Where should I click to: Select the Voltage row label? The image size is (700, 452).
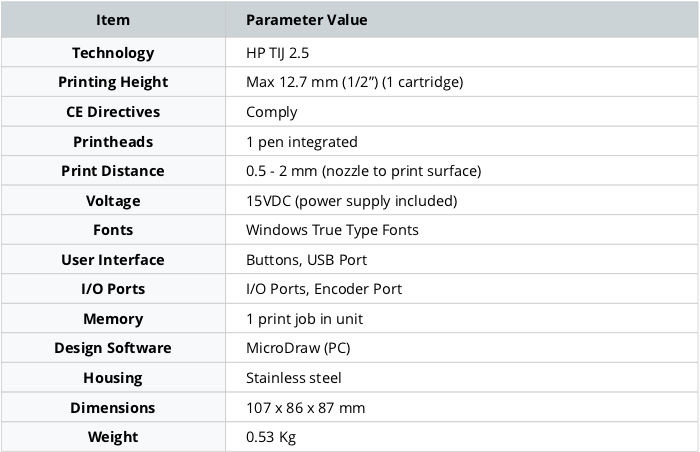coord(113,201)
